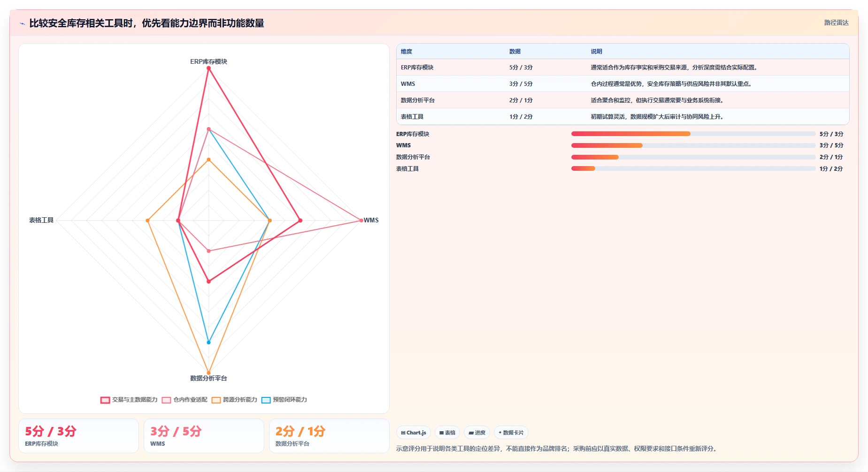Toggle the 预警闭环能力 legend swatch
Screen dimensions: 868x472
pyautogui.click(x=266, y=400)
